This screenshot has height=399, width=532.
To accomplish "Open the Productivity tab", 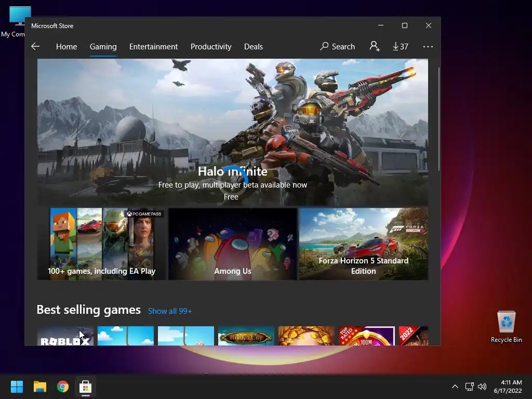I will [211, 46].
